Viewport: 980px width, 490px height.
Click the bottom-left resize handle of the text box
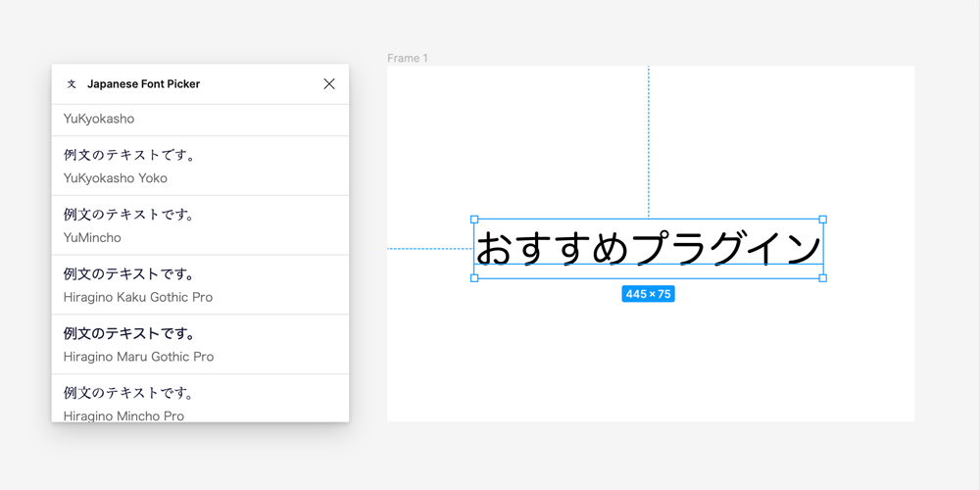coord(474,278)
